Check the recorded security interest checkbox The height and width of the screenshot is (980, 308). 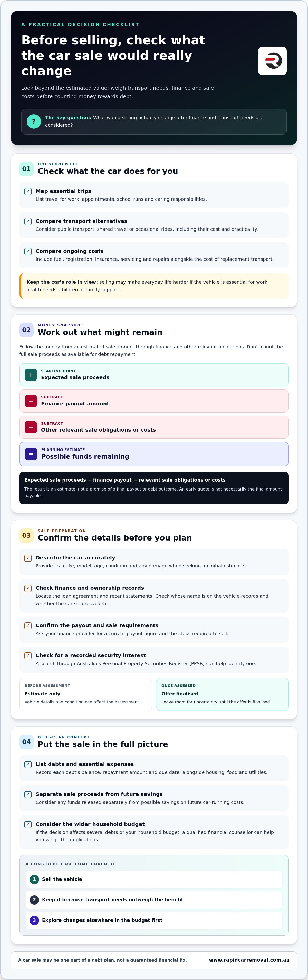coord(28,656)
